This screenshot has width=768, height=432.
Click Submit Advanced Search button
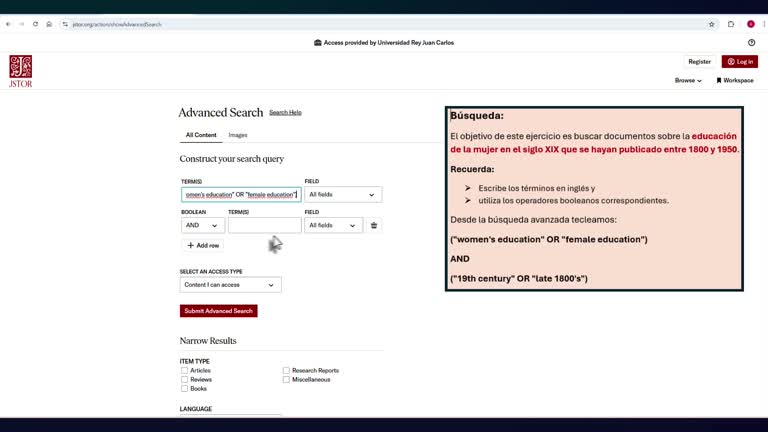(x=218, y=311)
